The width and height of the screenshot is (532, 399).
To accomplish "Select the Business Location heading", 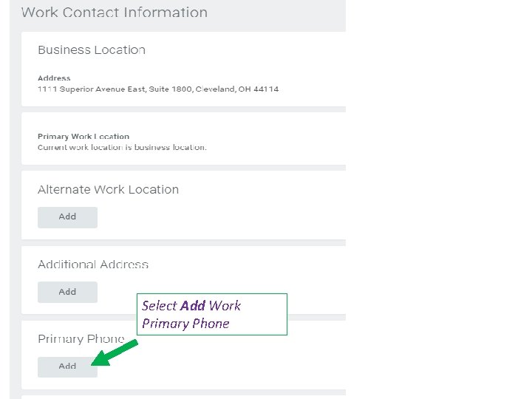I will point(92,50).
